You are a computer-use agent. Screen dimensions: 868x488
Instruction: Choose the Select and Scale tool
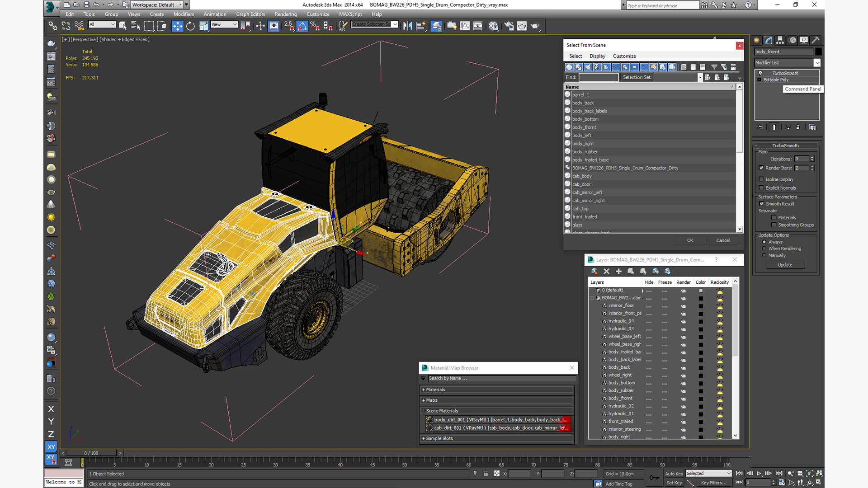click(203, 26)
